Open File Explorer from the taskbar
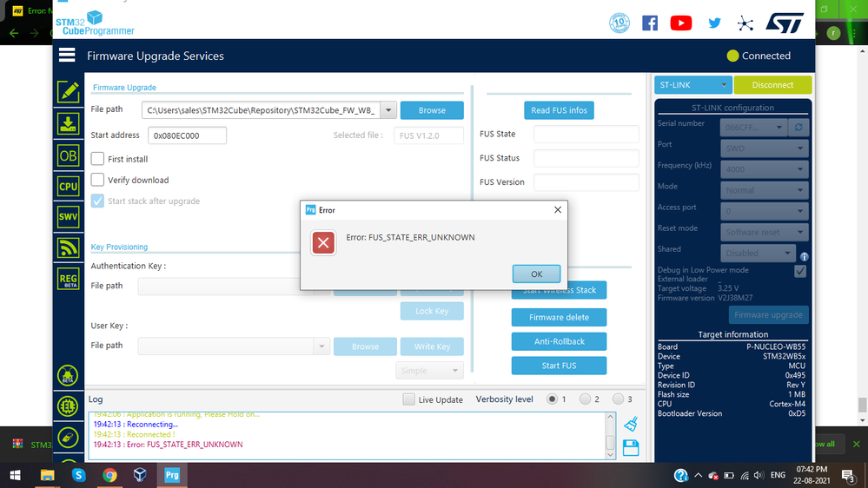The width and height of the screenshot is (868, 488). (47, 475)
